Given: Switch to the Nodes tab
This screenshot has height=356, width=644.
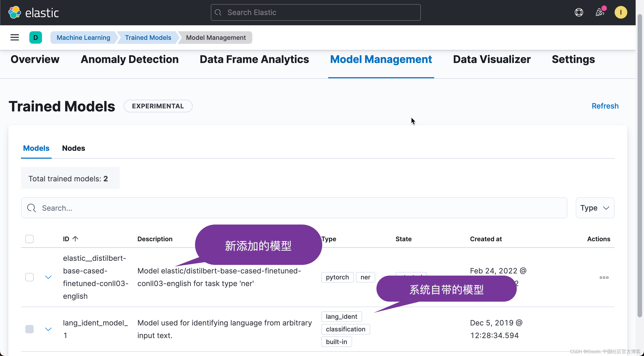Looking at the screenshot, I should (74, 148).
